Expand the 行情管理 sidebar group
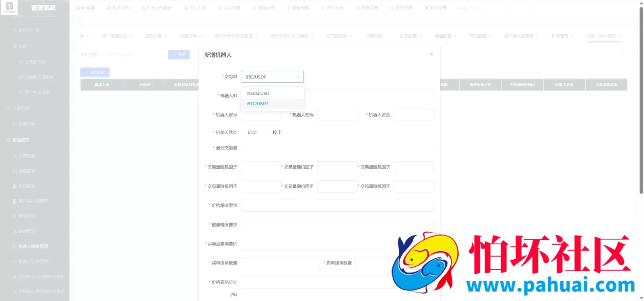 tap(35, 108)
